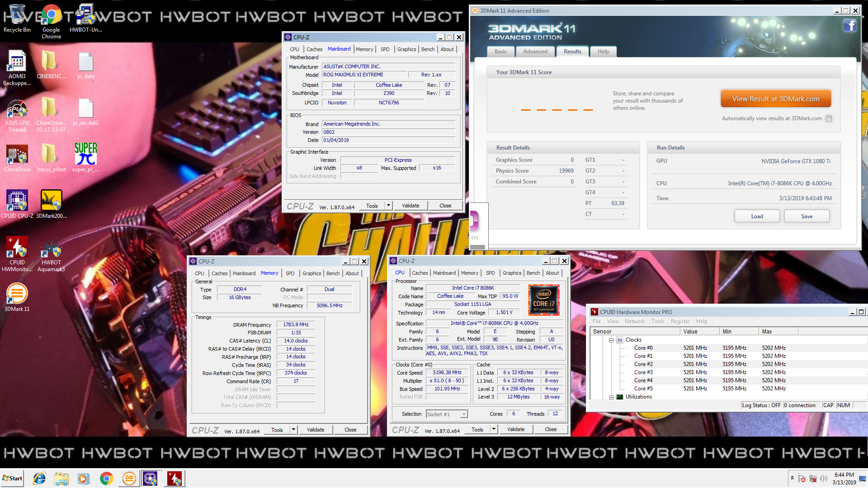Image resolution: width=868 pixels, height=488 pixels.
Task: Click Validate in CPU tab CPU-Z window
Action: [516, 429]
